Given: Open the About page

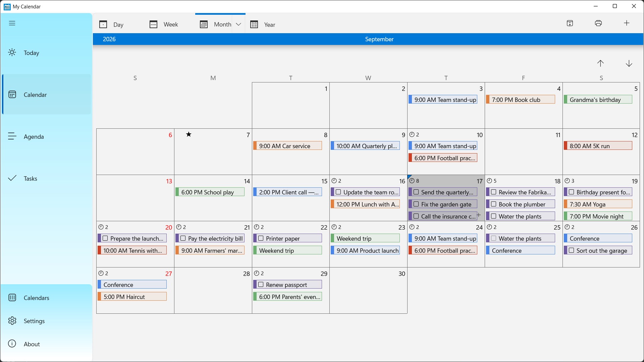Looking at the screenshot, I should [x=46, y=344].
